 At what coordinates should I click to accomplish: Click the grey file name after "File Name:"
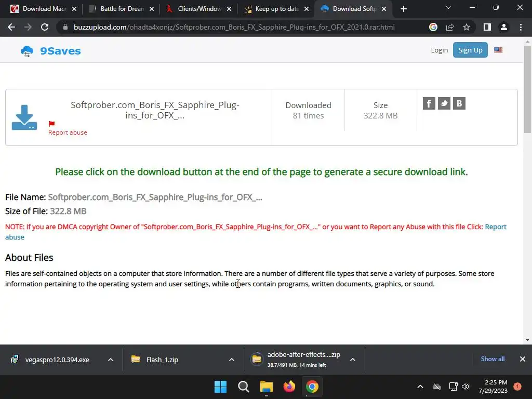point(155,197)
